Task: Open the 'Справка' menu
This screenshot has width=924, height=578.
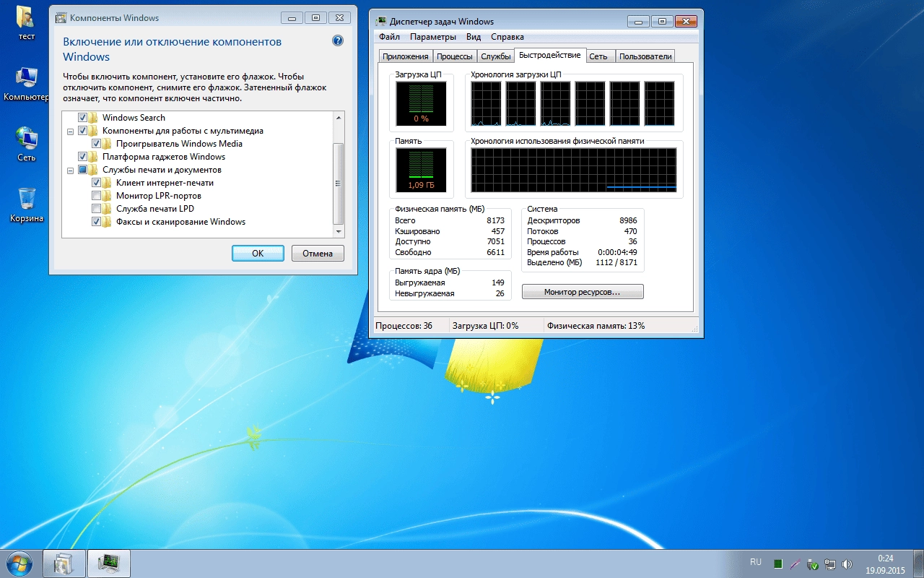Action: pos(507,37)
